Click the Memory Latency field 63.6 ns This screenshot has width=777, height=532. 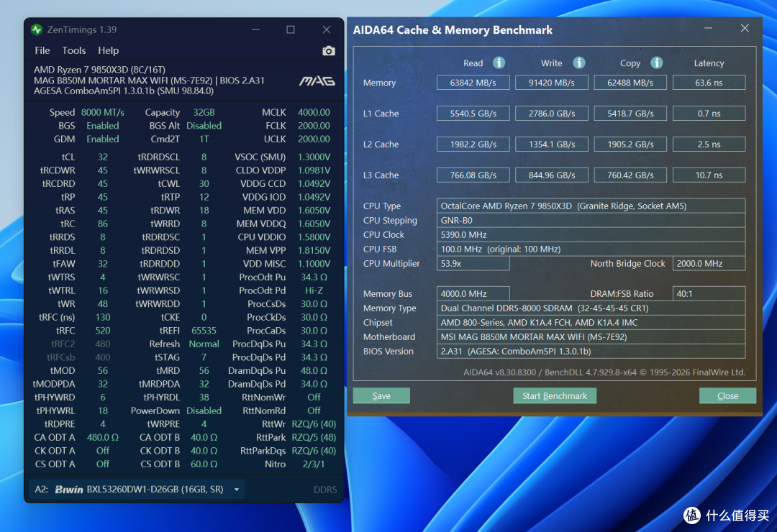coord(709,83)
